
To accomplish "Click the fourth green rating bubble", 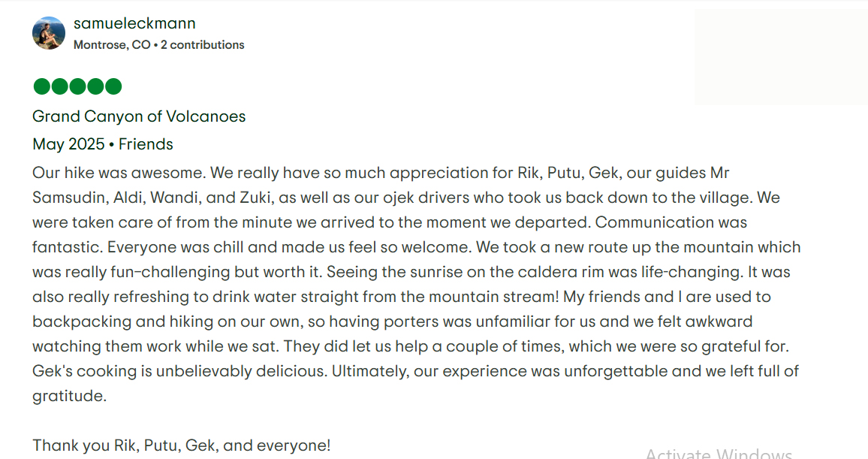I will click(x=95, y=86).
